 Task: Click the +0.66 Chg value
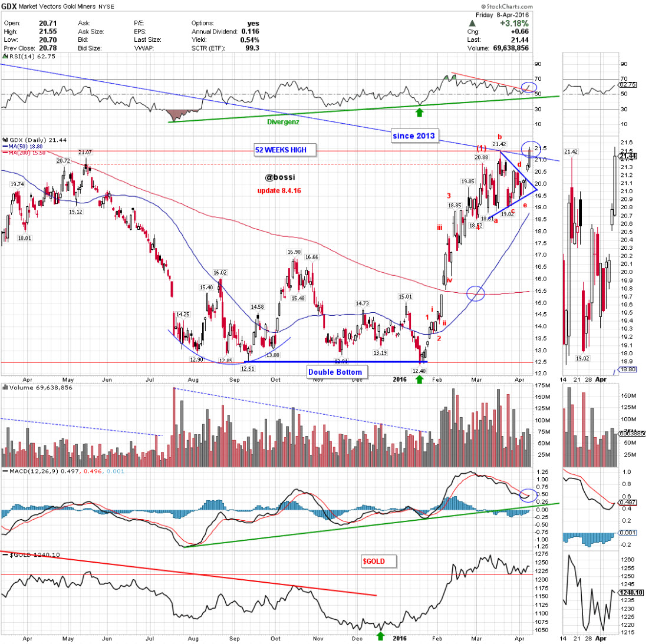520,32
